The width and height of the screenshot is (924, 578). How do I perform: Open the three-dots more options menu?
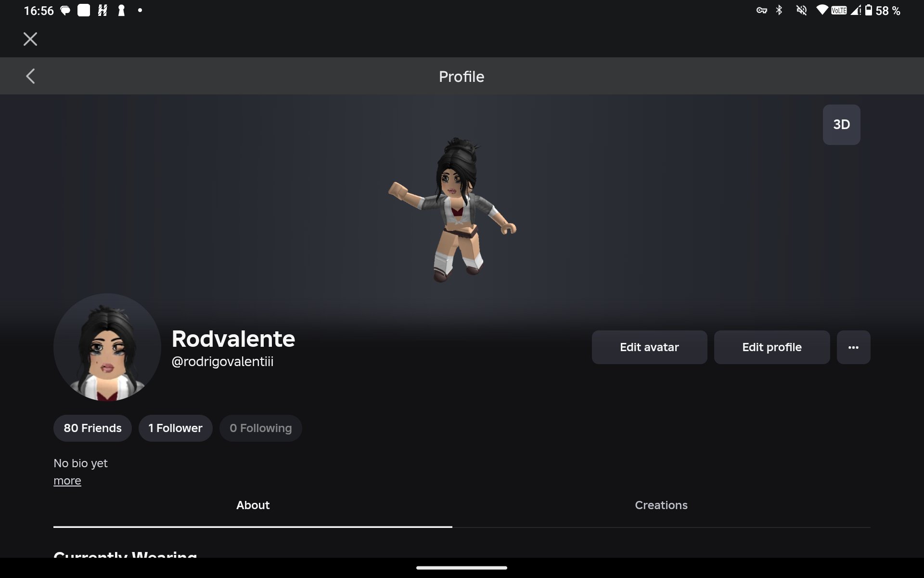[853, 347]
